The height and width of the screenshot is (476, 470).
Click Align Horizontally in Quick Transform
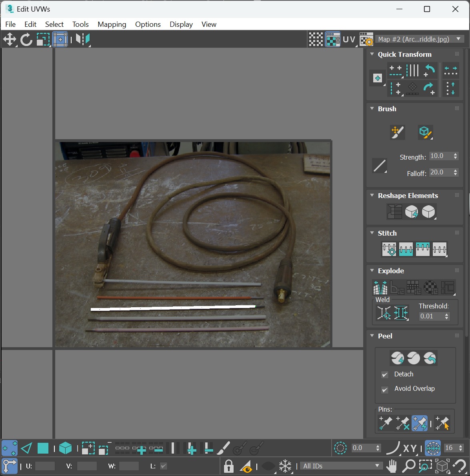[x=396, y=71]
